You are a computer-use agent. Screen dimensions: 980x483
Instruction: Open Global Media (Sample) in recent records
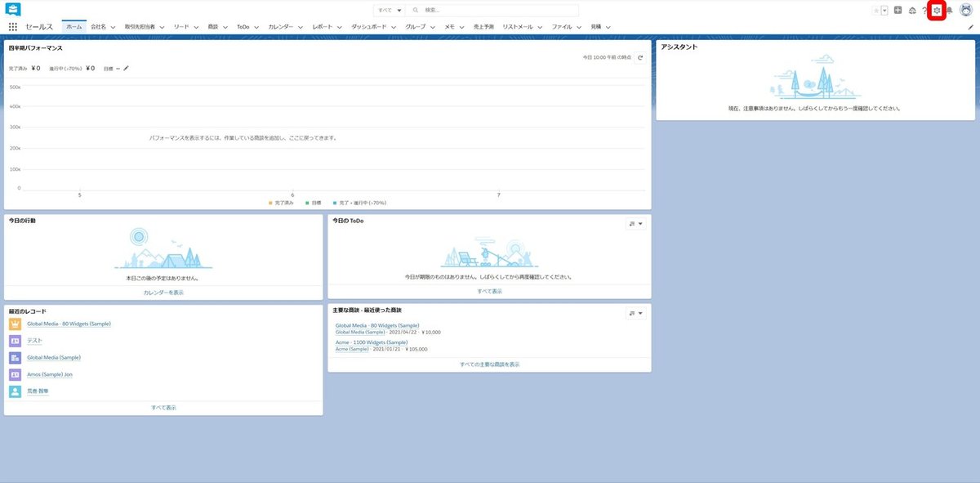click(54, 357)
